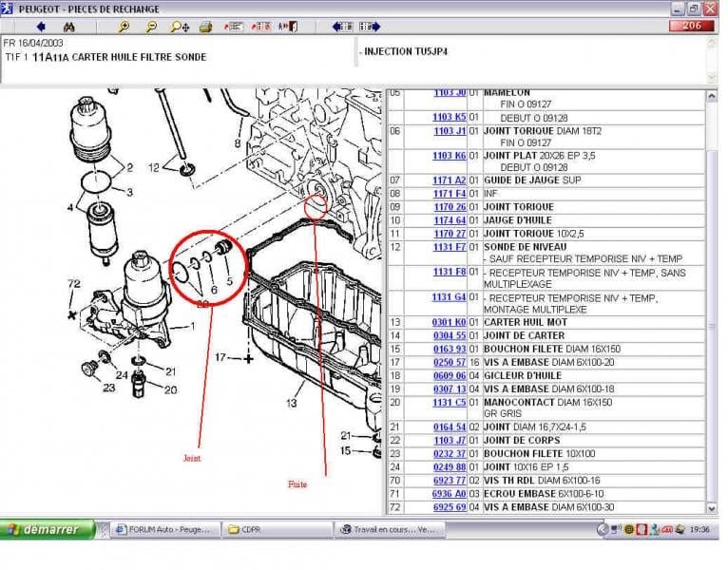Open part number 6936 A0
This screenshot has width=728, height=570.
[x=449, y=494]
